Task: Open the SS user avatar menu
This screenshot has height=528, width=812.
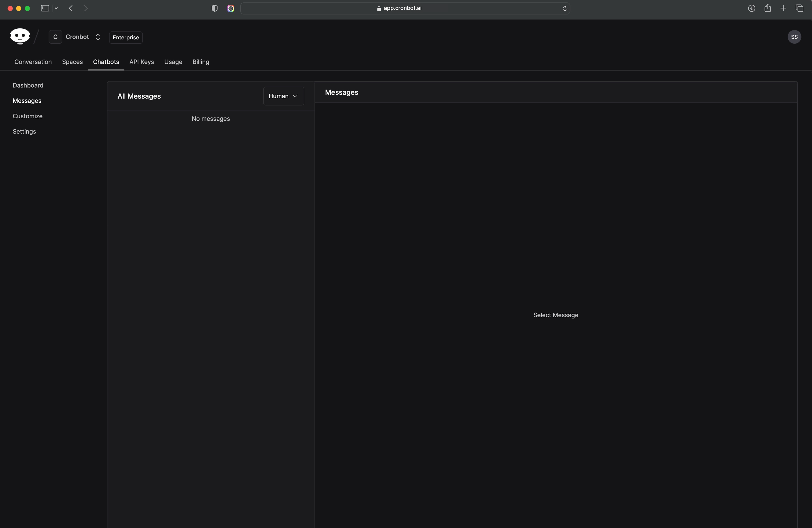Action: [794, 37]
